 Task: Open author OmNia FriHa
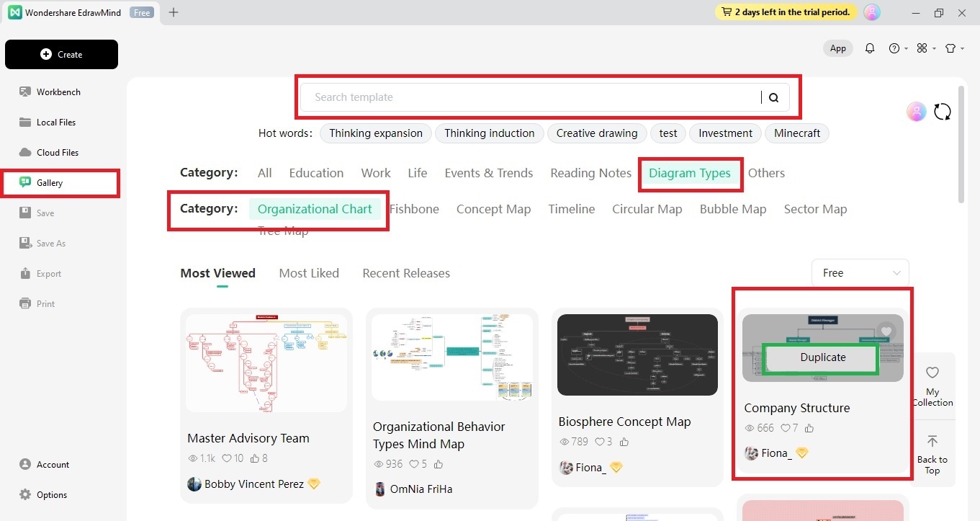pos(420,489)
